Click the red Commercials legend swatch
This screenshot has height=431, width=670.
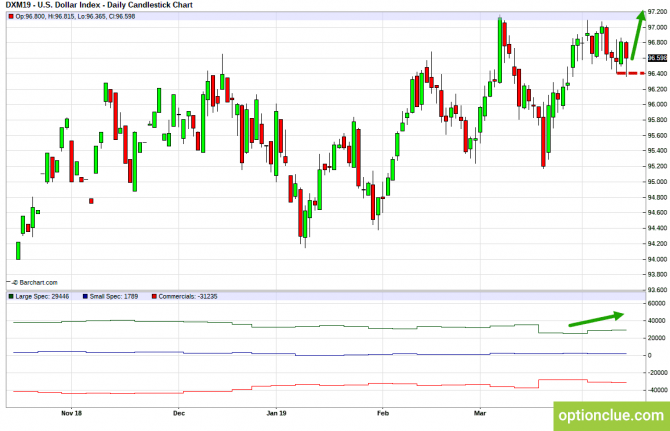[154, 296]
